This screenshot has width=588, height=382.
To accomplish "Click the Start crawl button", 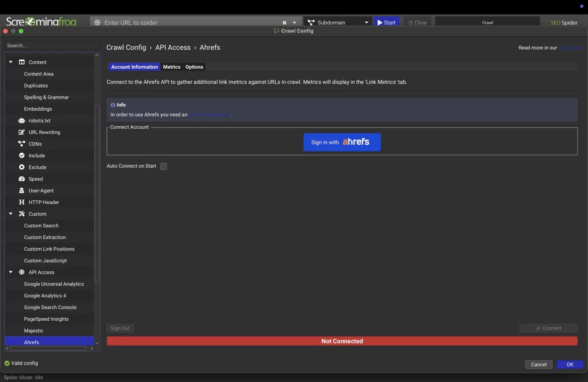I will point(387,23).
